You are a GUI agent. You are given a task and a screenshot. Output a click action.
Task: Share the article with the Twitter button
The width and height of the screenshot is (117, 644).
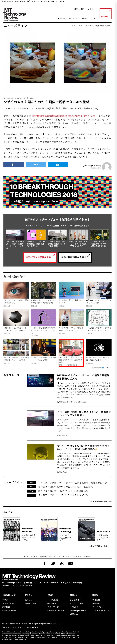36,164
